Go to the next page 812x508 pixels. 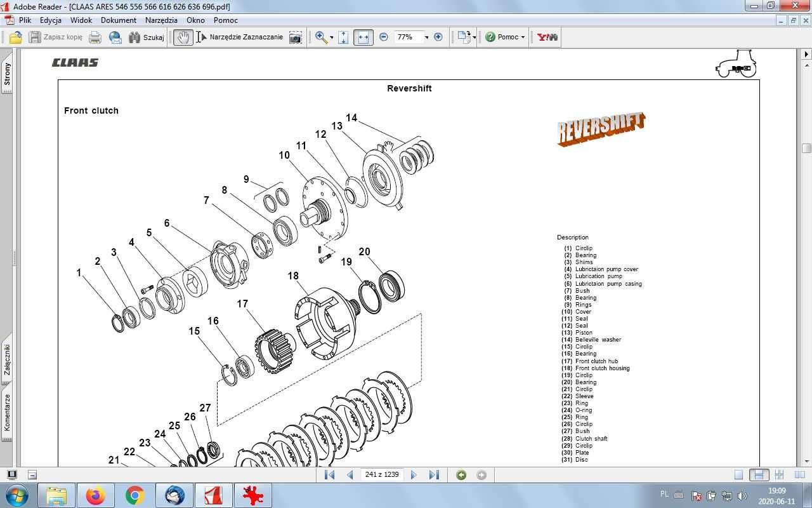[x=414, y=475]
